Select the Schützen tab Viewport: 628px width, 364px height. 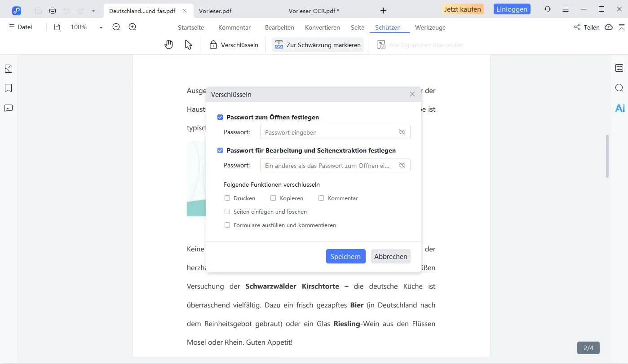(x=388, y=27)
